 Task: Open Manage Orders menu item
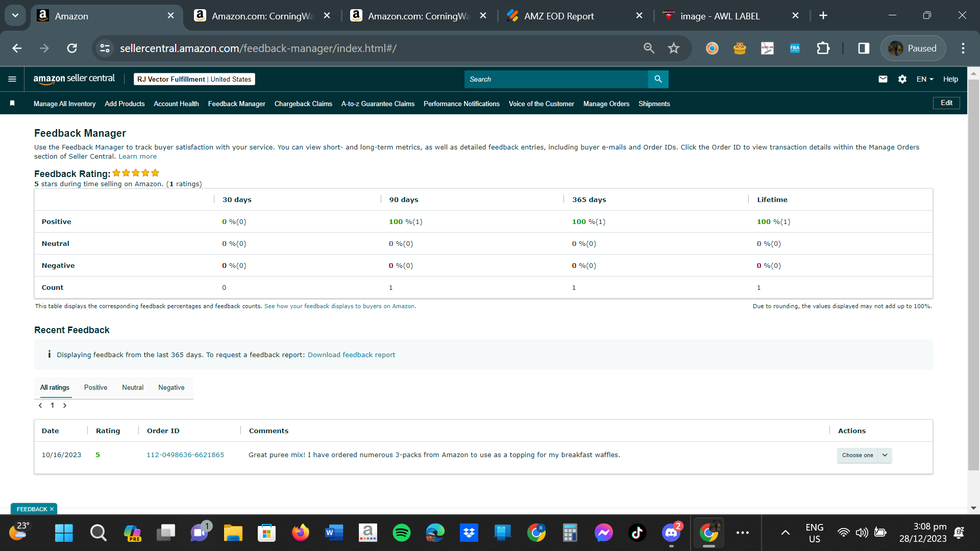point(606,104)
